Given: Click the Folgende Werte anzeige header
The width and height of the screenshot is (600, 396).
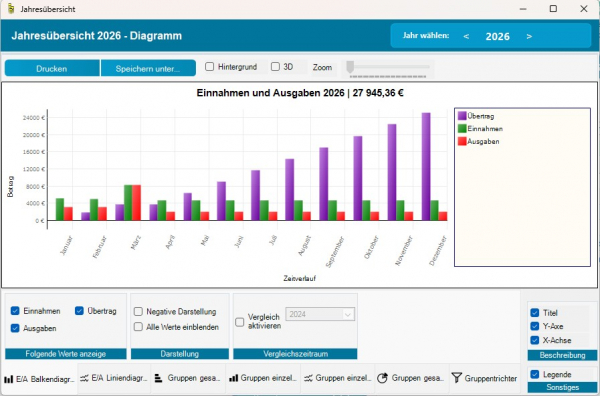Looking at the screenshot, I should tap(65, 354).
